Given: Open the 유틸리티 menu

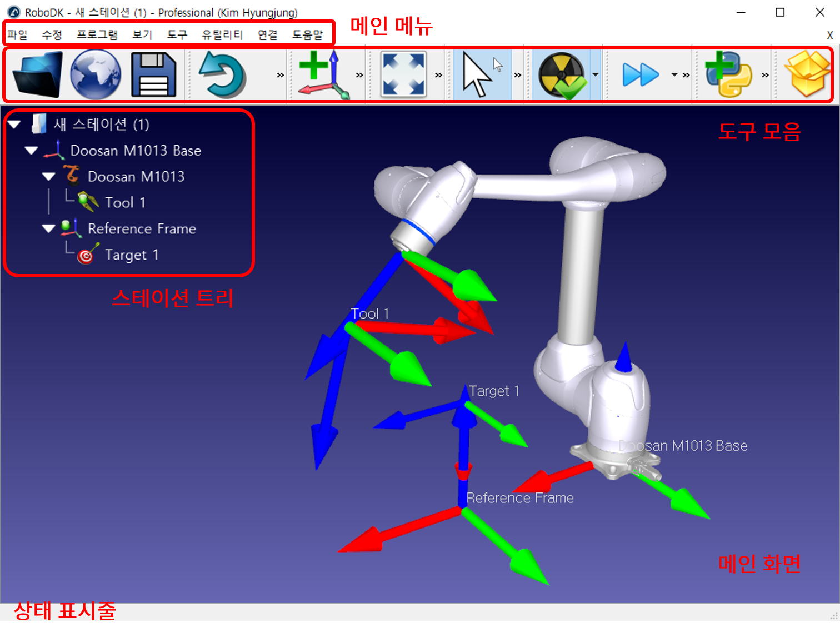Looking at the screenshot, I should point(222,34).
